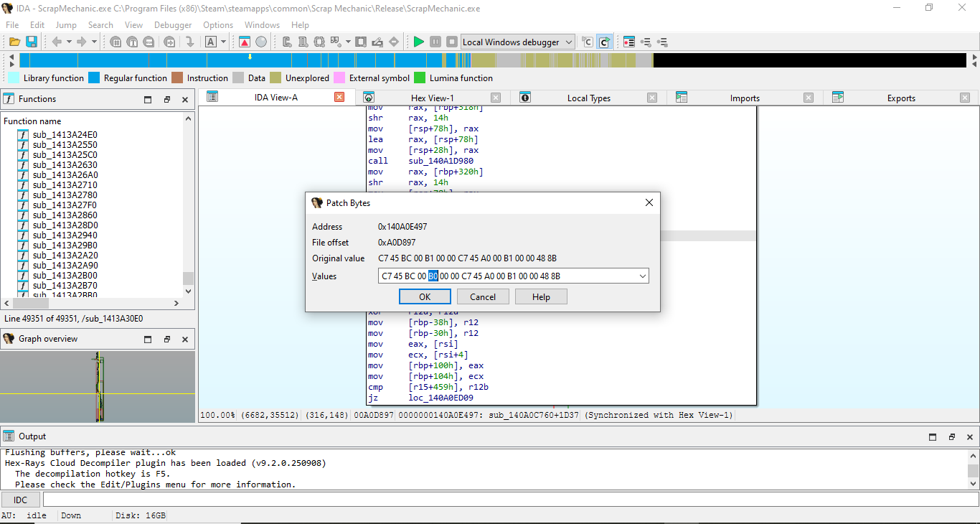Viewport: 980px width, 524px height.
Task: Select sub_1413A24E0 in the Functions list
Action: pos(65,134)
